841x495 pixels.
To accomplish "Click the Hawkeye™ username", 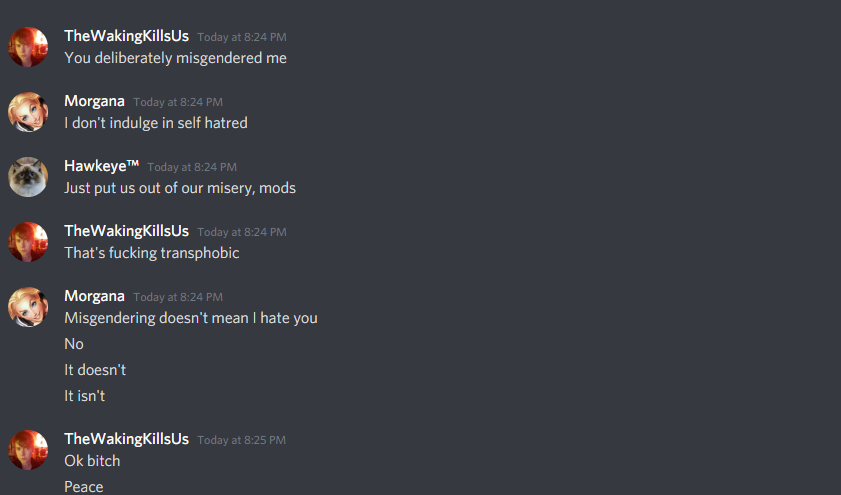I will coord(101,166).
